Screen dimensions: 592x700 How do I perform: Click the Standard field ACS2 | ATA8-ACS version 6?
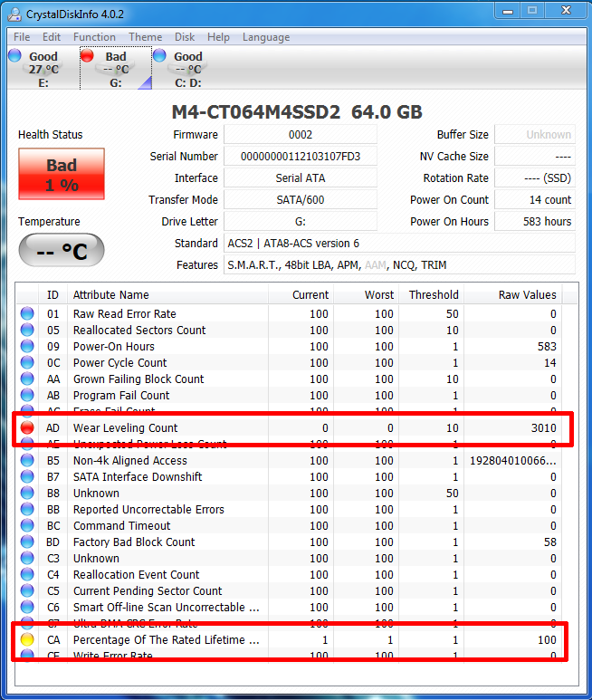399,244
